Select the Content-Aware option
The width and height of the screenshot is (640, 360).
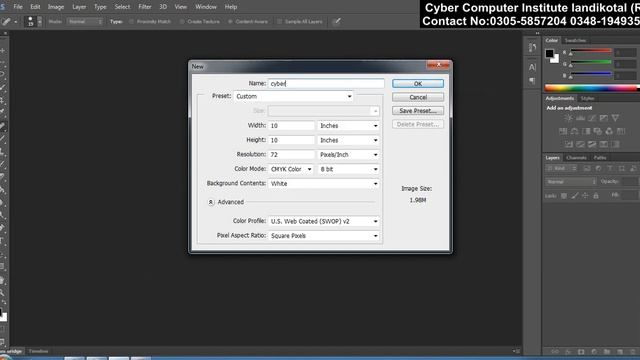[248, 22]
